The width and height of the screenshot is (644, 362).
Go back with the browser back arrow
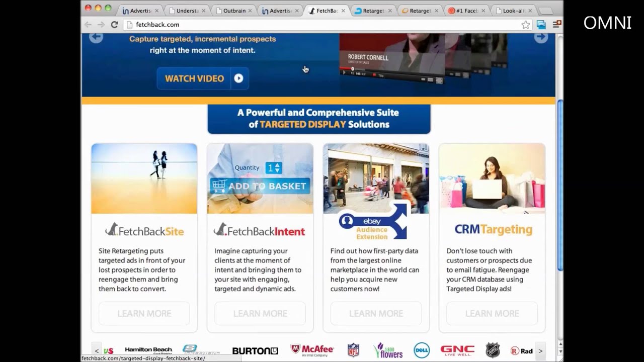click(x=88, y=25)
